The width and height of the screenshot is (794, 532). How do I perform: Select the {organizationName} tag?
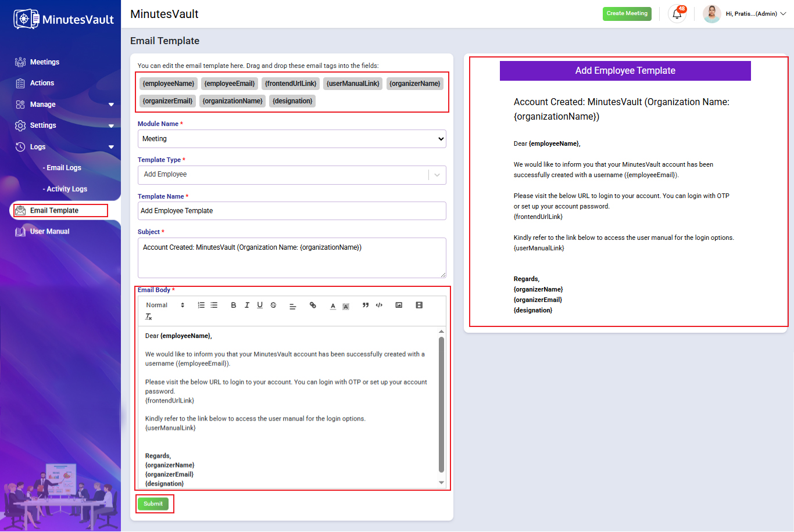tap(233, 101)
